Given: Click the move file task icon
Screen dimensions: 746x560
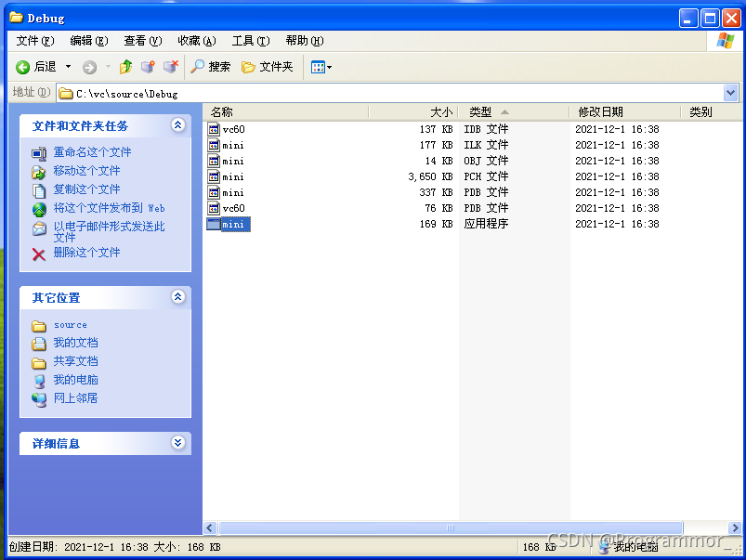Looking at the screenshot, I should [x=39, y=172].
